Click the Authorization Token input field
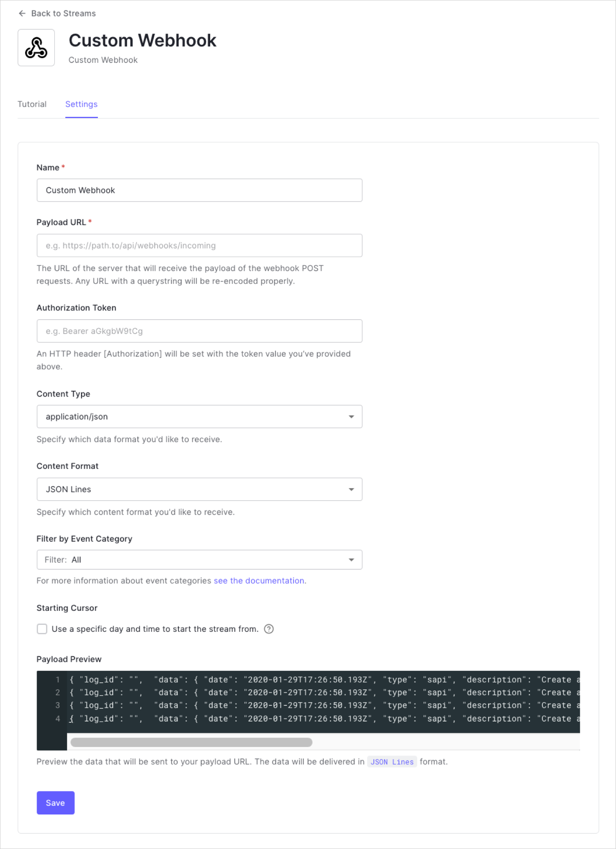The height and width of the screenshot is (849, 616). pos(199,331)
